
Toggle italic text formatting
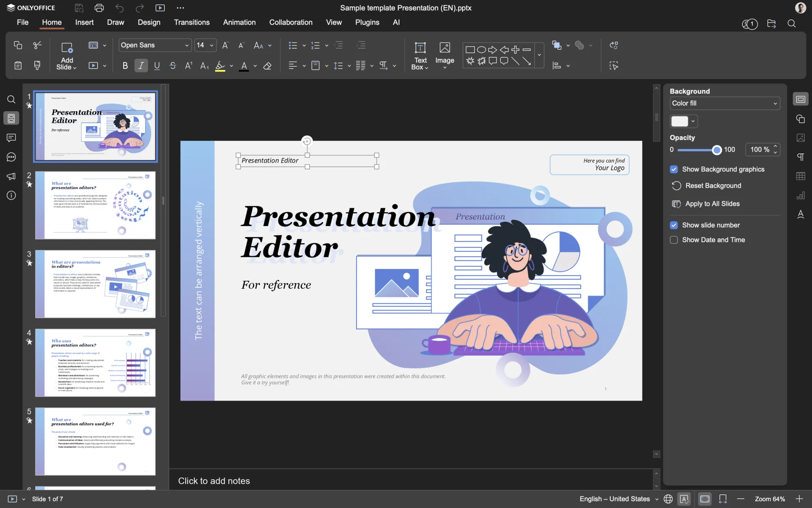point(141,66)
